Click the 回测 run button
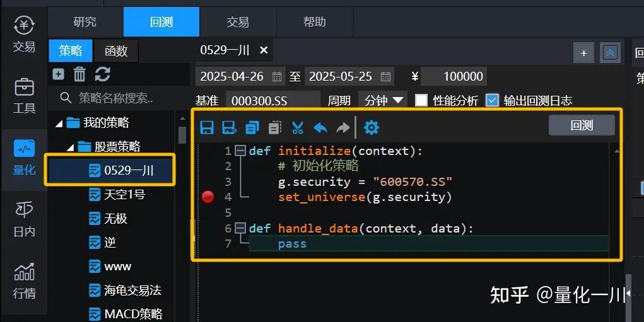Viewport: 644px width, 322px height. tap(582, 125)
